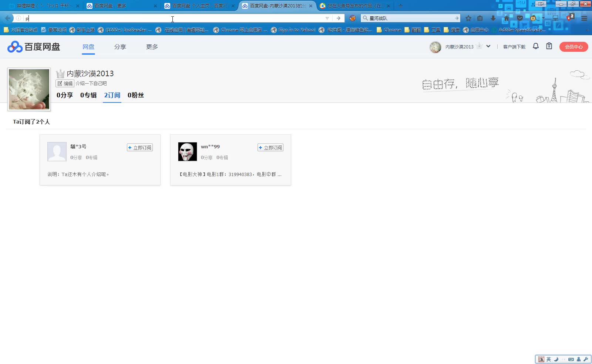This screenshot has width=592, height=364.
Task: Click the crown icon next to 内蒙沙漠2013 title
Action: (60, 74)
